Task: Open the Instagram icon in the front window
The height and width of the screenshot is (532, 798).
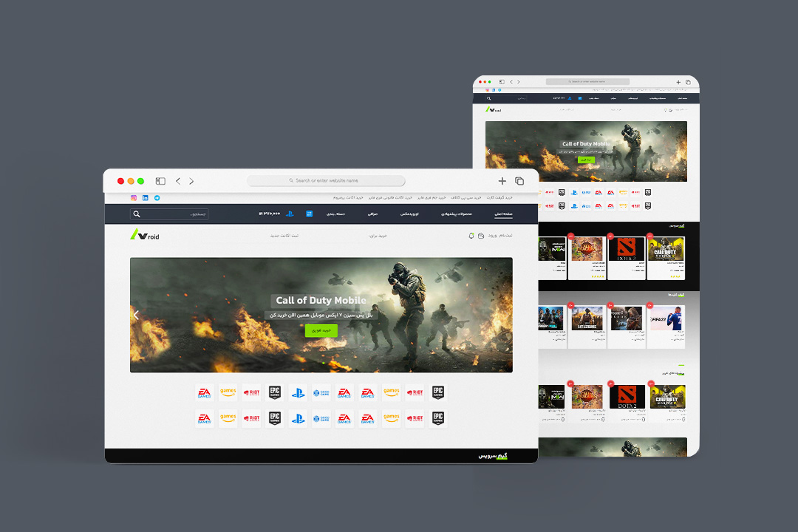Action: (133, 197)
